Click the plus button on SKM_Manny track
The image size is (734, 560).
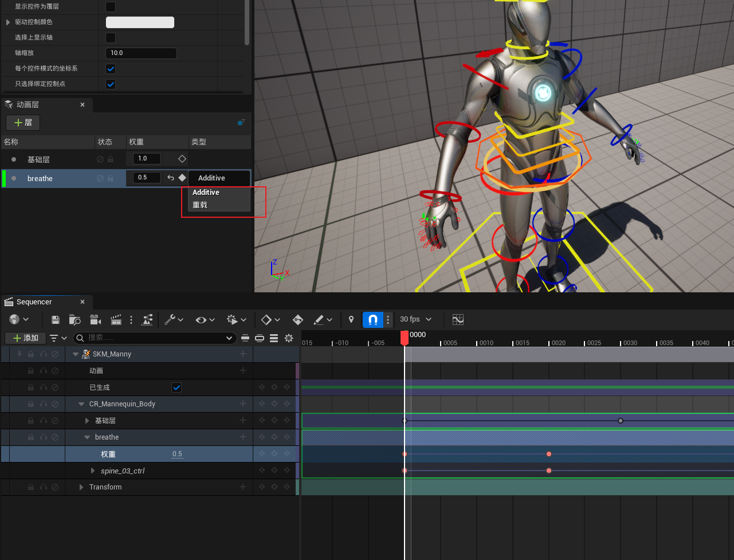[x=243, y=354]
